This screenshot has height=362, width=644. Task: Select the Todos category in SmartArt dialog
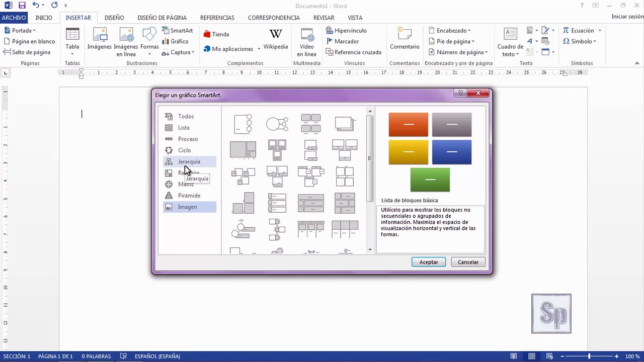(190, 117)
